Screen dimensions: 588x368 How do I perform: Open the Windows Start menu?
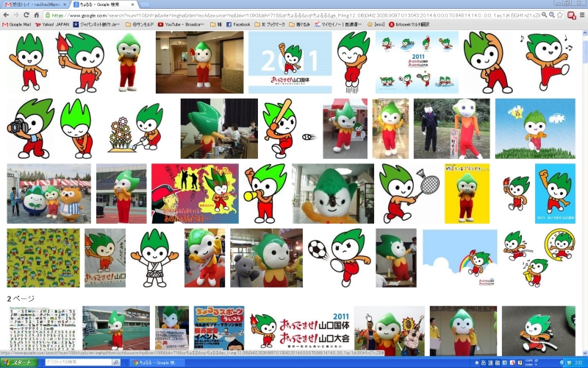[18, 363]
